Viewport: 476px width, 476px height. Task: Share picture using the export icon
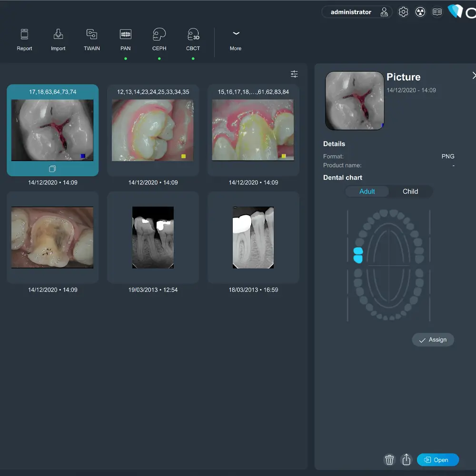[407, 460]
